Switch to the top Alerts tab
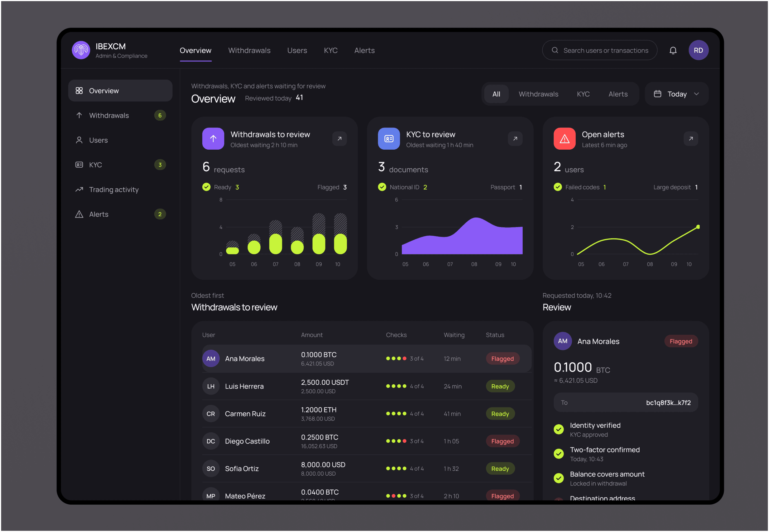 pyautogui.click(x=364, y=51)
